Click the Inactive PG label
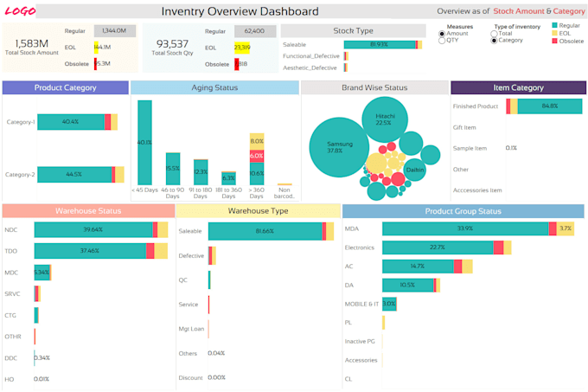Screen dimensions: 588x392 [360, 341]
